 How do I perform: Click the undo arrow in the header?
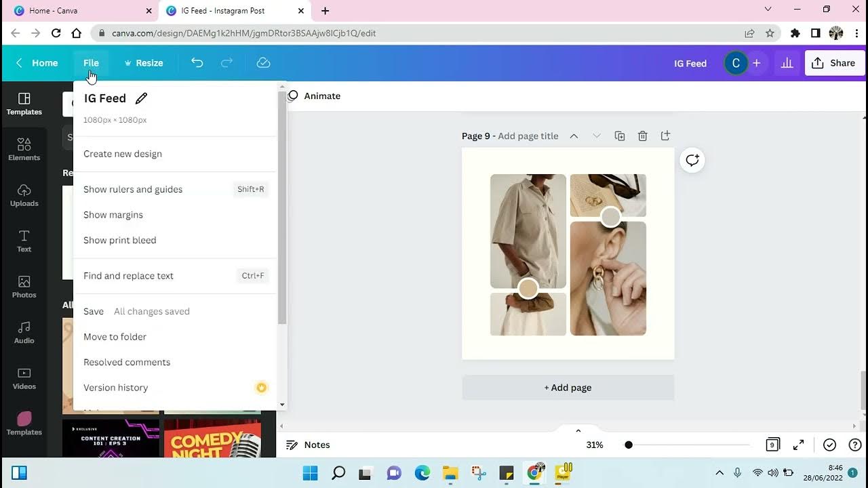point(197,62)
